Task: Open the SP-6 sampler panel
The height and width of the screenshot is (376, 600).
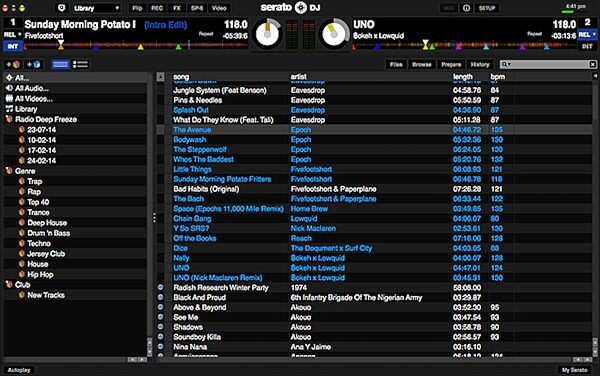Action: pos(197,8)
